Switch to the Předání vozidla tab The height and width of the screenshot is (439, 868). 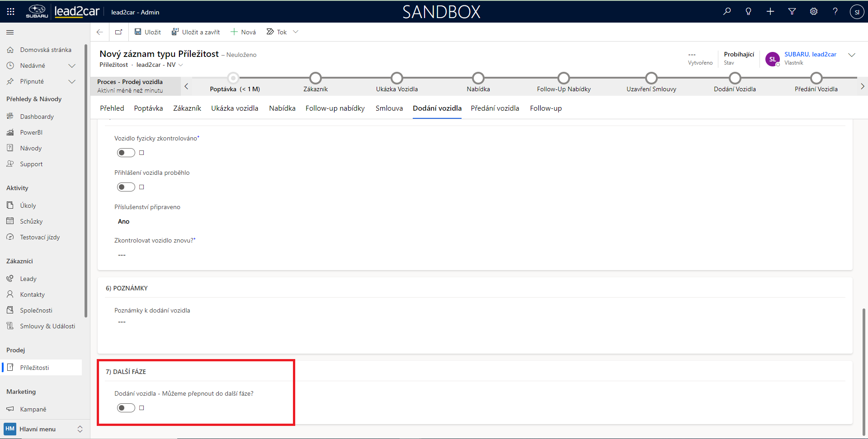[x=495, y=108]
